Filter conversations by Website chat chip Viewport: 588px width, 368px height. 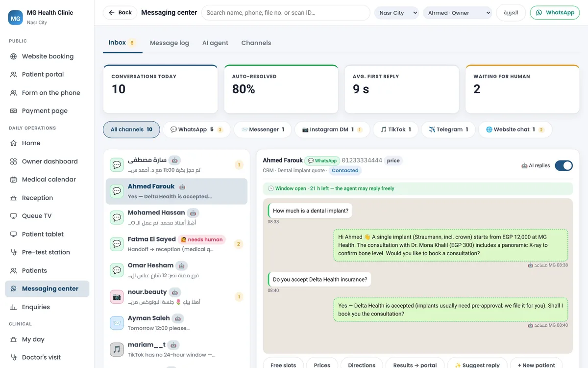(x=515, y=130)
